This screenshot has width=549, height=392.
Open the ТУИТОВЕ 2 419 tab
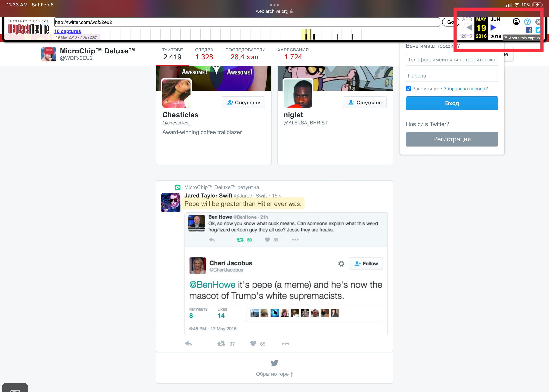[x=172, y=54]
